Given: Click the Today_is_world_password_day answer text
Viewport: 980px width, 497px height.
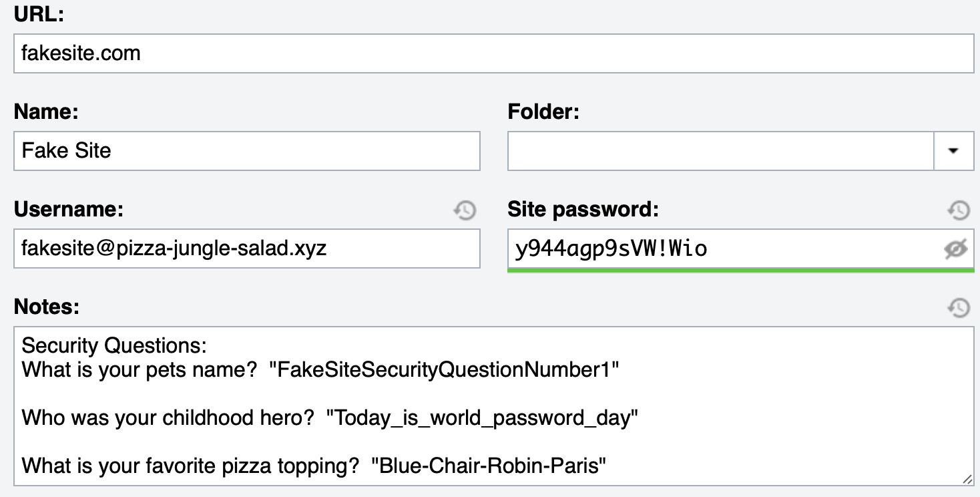Looking at the screenshot, I should [482, 418].
